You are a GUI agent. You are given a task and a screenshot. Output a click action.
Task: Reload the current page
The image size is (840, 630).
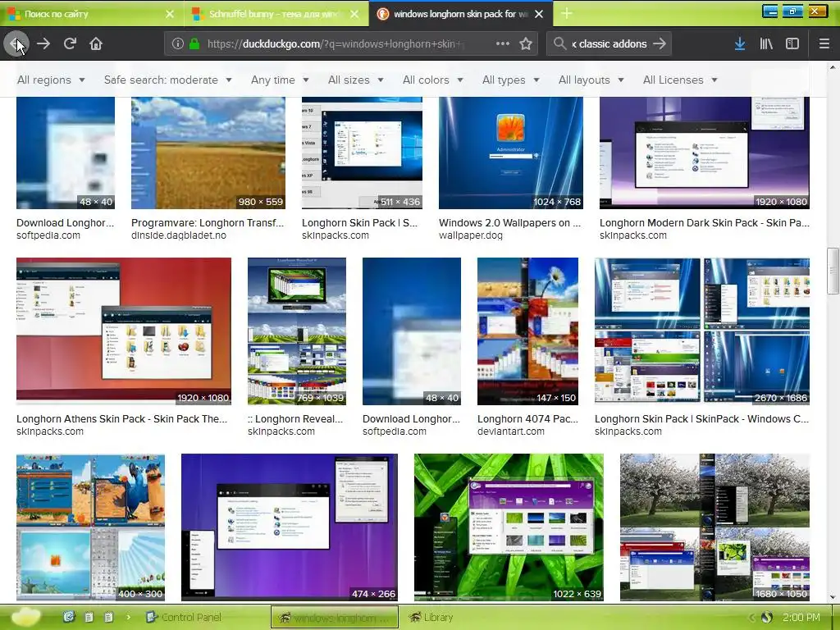(70, 43)
